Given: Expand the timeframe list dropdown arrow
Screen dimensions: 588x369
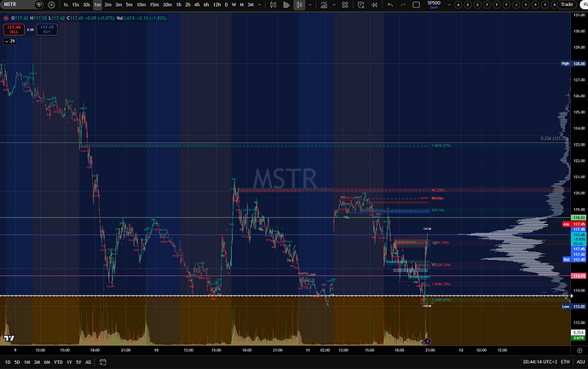Looking at the screenshot, I should click(259, 5).
